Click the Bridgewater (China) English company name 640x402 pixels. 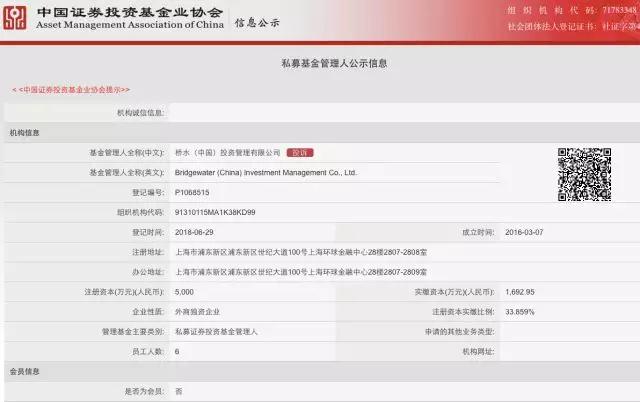[266, 173]
